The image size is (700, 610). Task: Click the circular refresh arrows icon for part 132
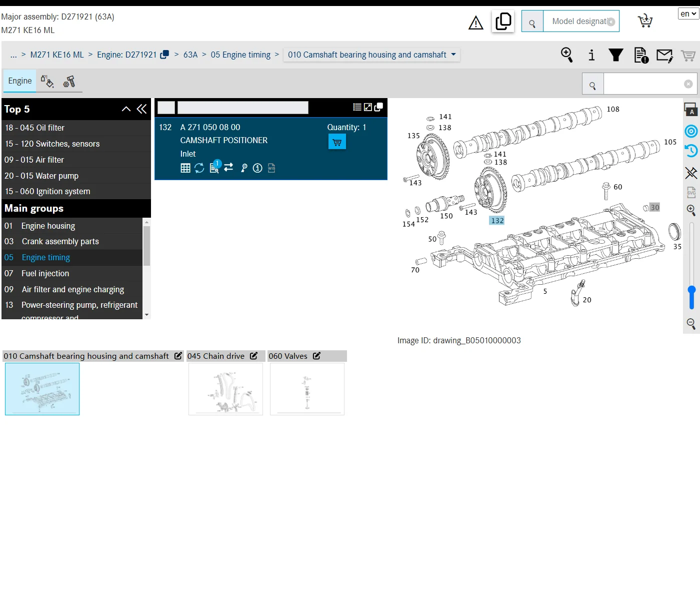click(x=199, y=168)
